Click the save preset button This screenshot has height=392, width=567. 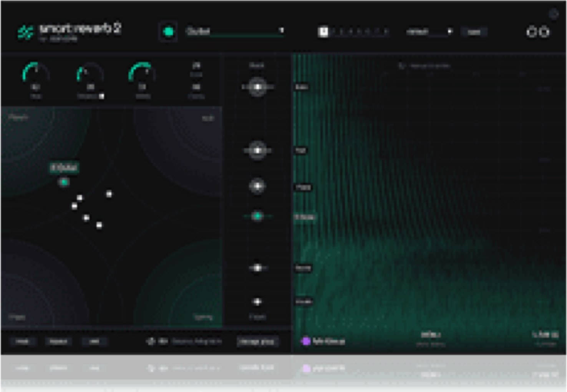pos(474,32)
